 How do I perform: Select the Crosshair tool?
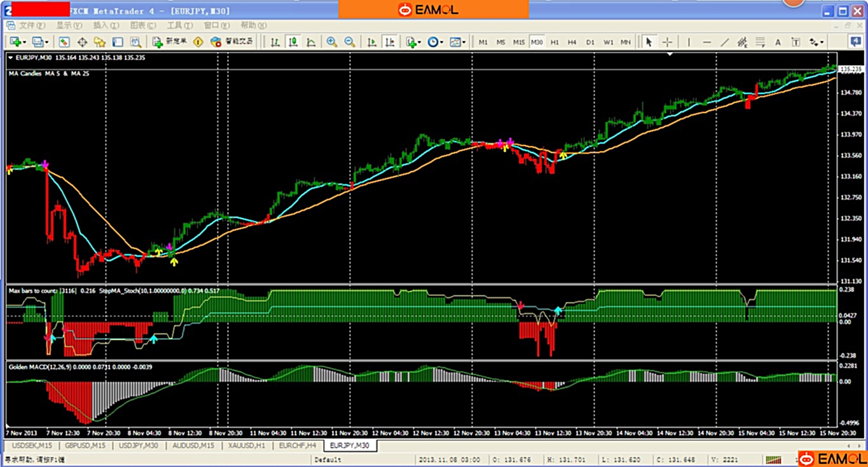[667, 42]
